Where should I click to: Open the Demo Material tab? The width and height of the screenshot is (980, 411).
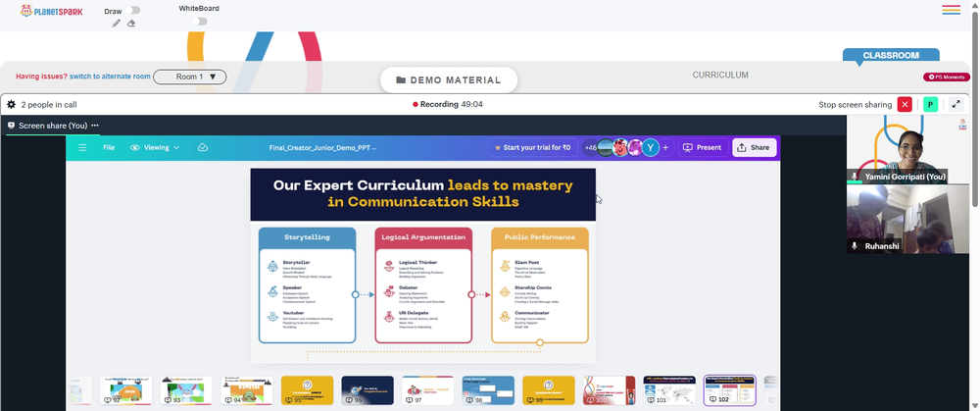point(449,80)
